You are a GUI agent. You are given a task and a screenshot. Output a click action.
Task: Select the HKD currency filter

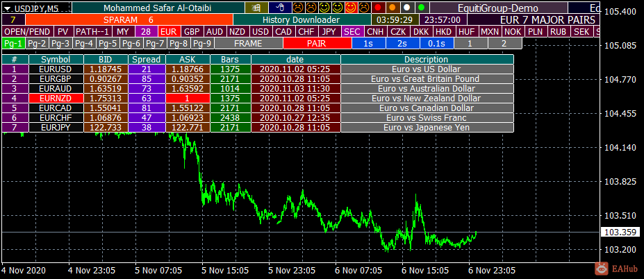[443, 32]
